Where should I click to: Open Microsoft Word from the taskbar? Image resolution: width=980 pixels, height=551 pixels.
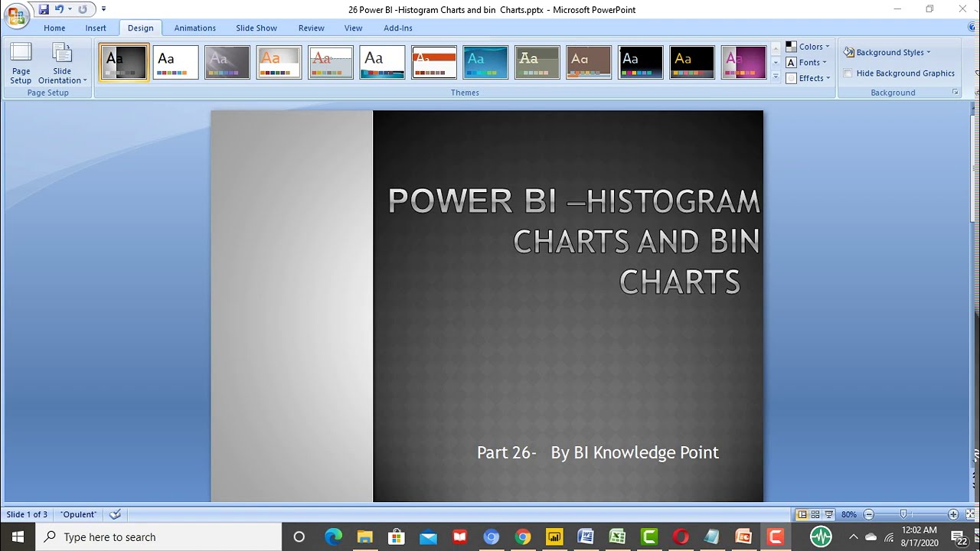pos(586,536)
